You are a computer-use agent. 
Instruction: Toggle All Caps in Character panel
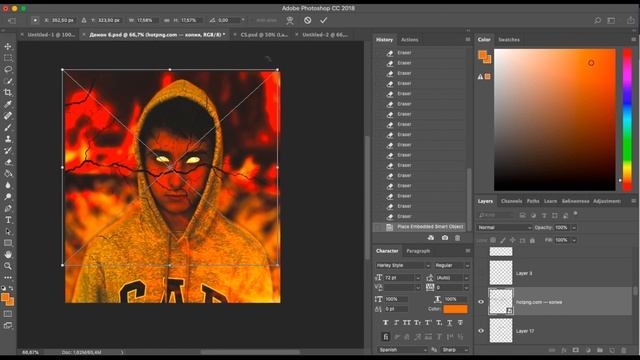click(407, 322)
